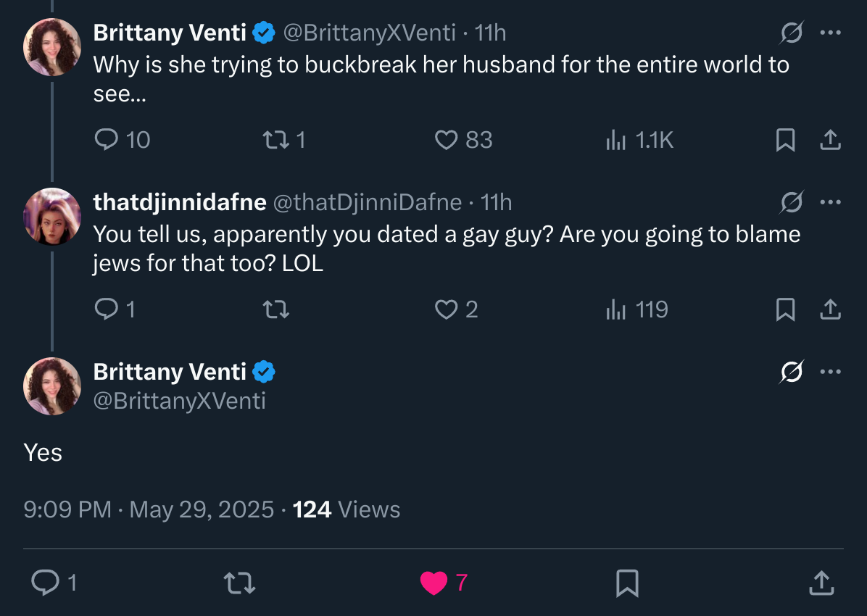Open the @BrittanyXVenti handle on the main tweet
The width and height of the screenshot is (867, 616).
[x=180, y=401]
